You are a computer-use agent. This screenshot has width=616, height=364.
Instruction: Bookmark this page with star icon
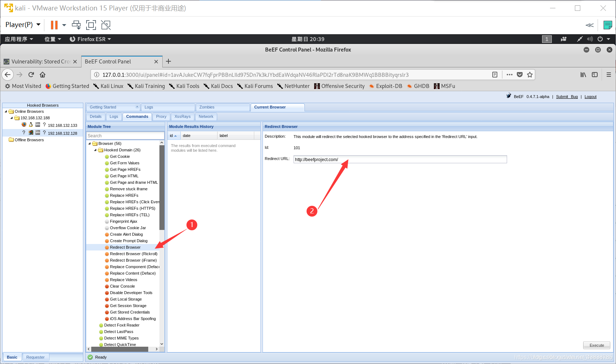click(x=530, y=75)
